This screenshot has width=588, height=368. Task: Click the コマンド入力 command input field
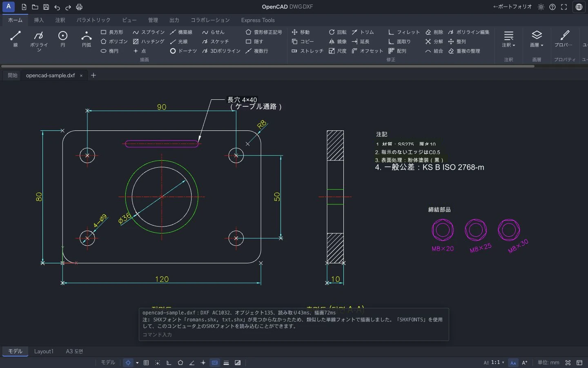coord(294,334)
